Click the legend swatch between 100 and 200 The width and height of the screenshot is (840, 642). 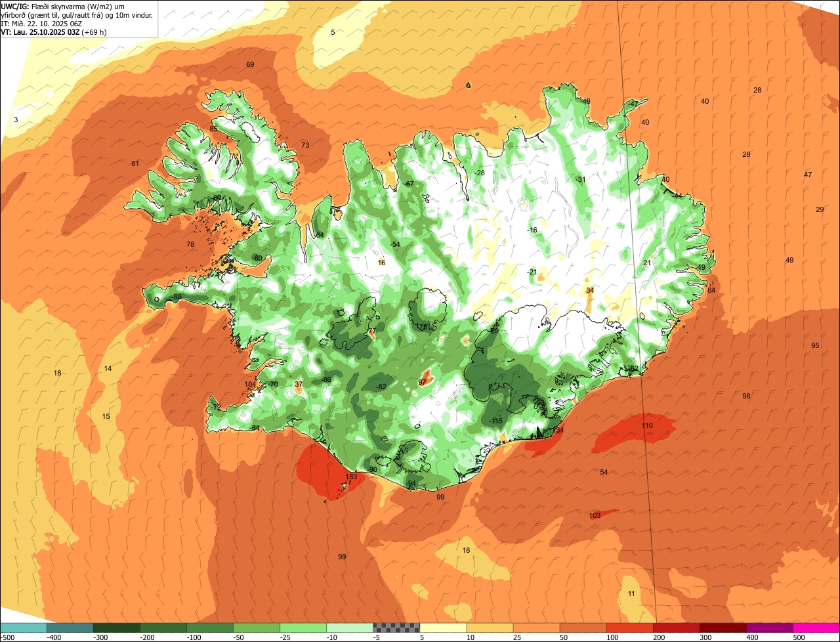coord(629,627)
